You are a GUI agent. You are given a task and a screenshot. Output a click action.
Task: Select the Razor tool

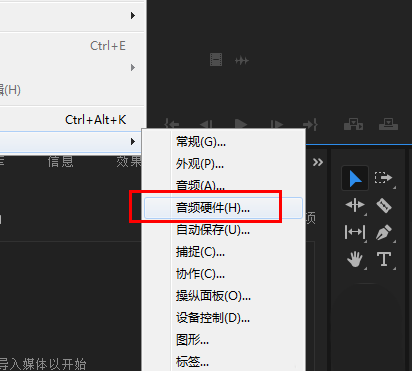click(x=384, y=205)
